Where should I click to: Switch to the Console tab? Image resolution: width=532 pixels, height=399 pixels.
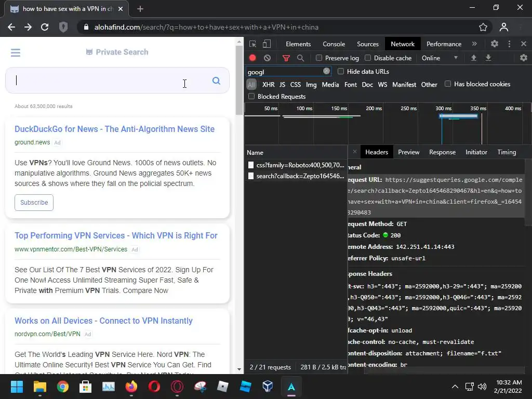[334, 44]
